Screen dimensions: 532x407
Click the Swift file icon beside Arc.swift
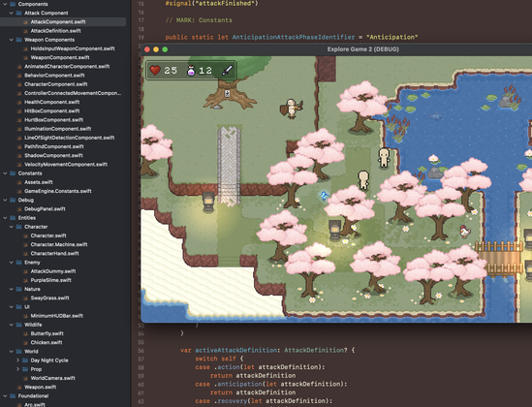point(19,405)
